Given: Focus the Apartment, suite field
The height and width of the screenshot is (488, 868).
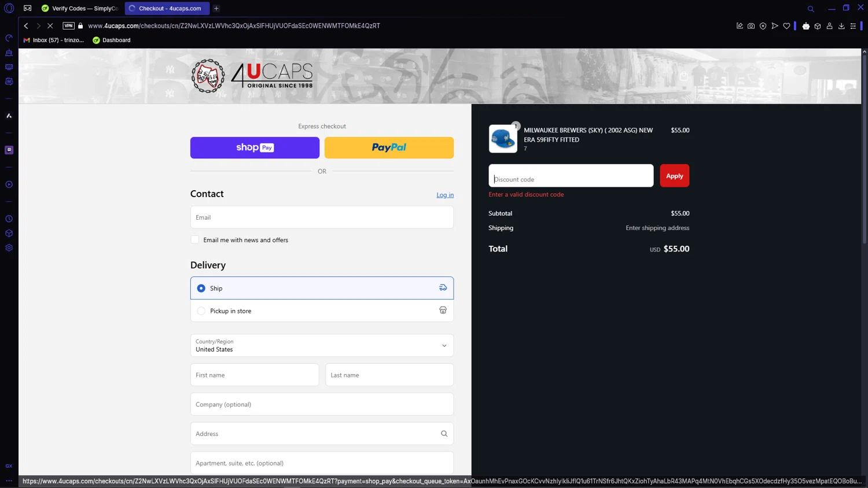Looking at the screenshot, I should coord(322,463).
